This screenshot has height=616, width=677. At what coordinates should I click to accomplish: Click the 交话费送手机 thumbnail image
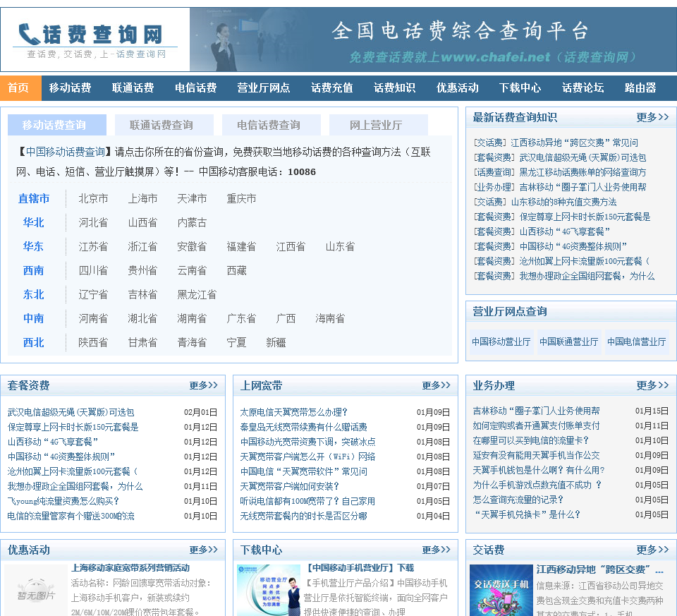(x=501, y=590)
